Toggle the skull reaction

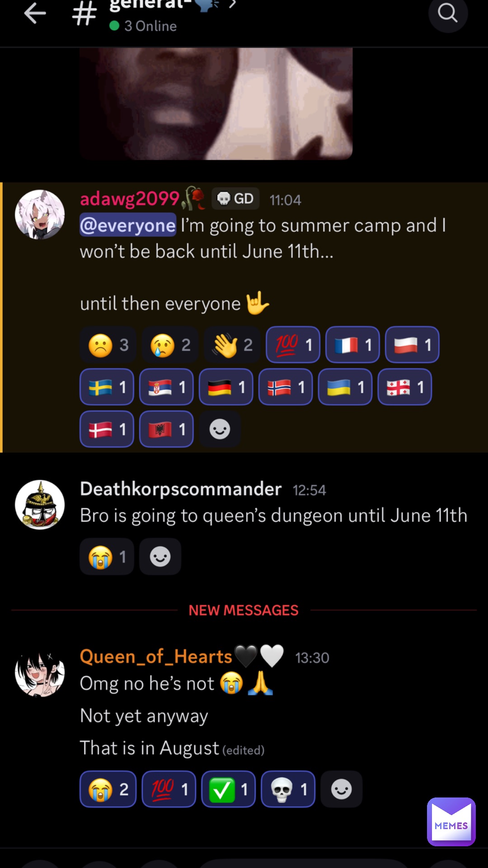(288, 789)
